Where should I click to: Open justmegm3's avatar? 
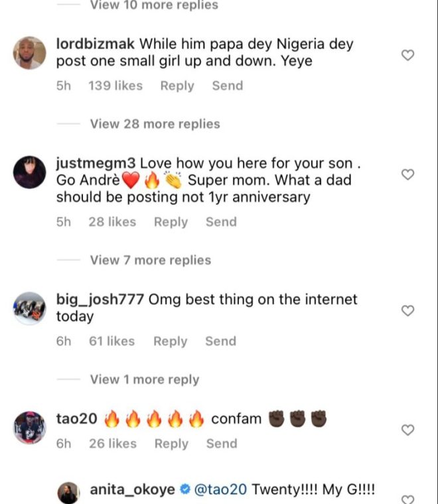coord(30,172)
